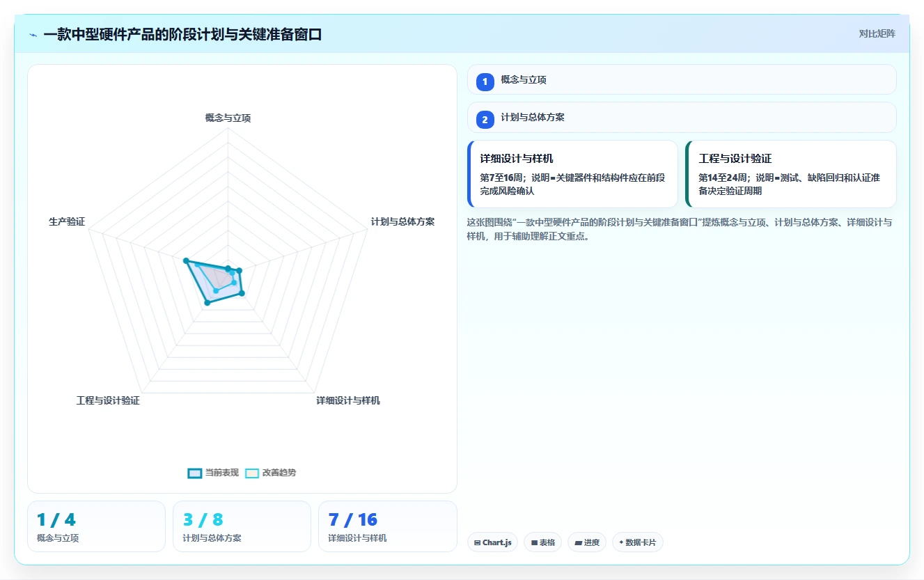The height and width of the screenshot is (580, 924).
Task: Select the 3 / 8 计划与总体方案 stat card
Action: [x=242, y=526]
